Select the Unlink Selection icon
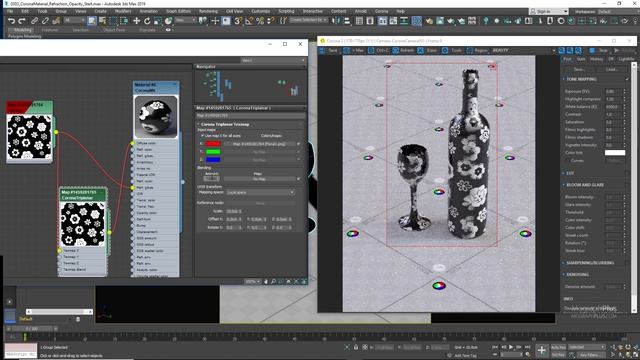The width and height of the screenshot is (640, 360). (x=45, y=21)
